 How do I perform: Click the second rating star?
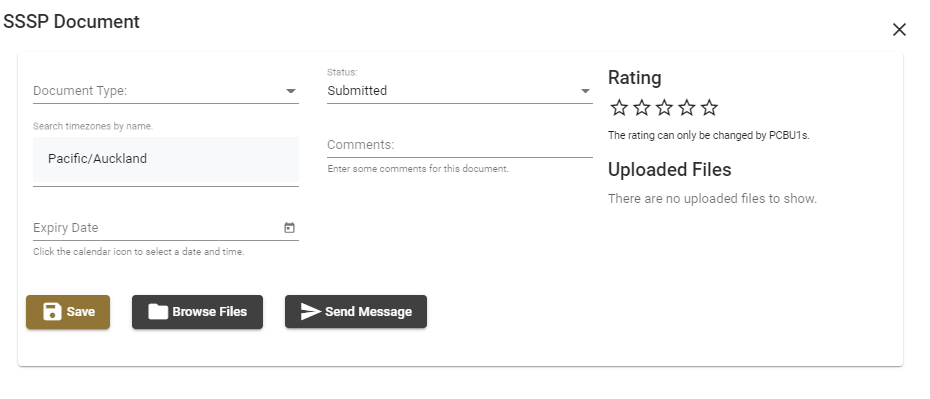pos(641,108)
